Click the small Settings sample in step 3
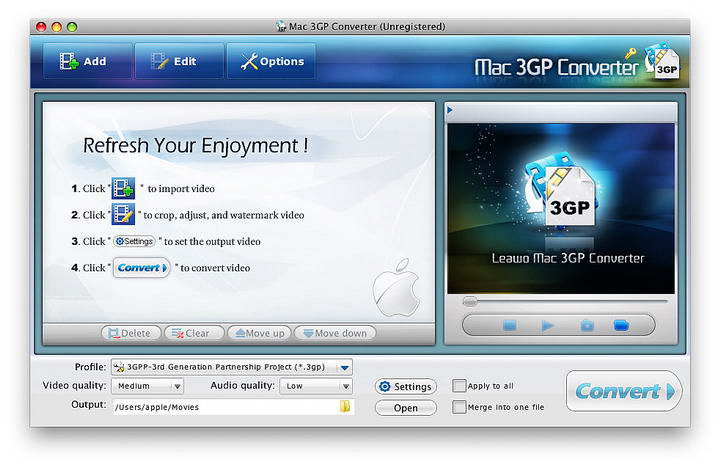The width and height of the screenshot is (720, 468). 134,241
